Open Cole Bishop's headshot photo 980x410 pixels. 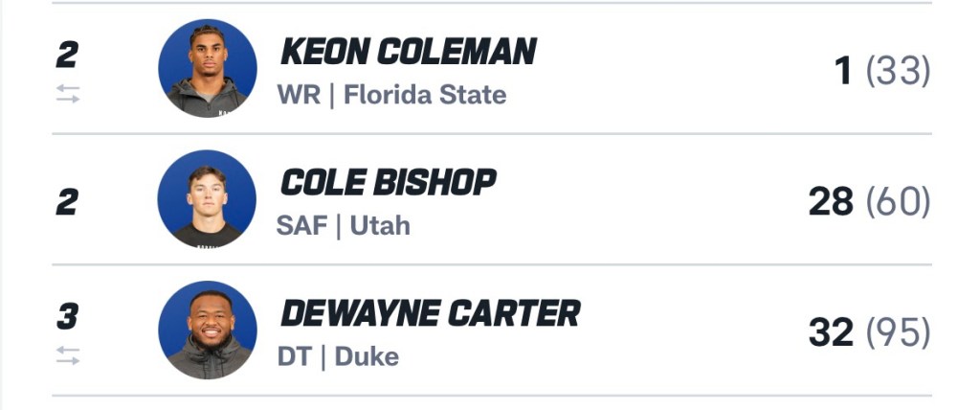207,199
